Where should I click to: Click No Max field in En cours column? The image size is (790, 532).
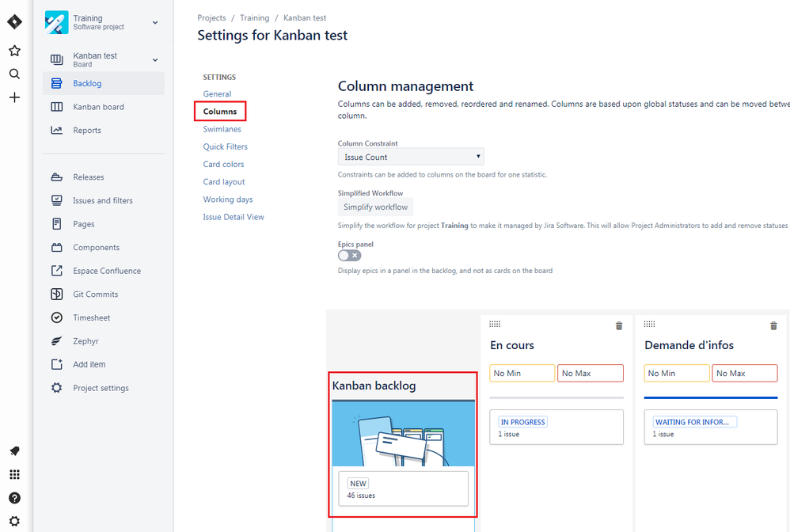point(591,374)
